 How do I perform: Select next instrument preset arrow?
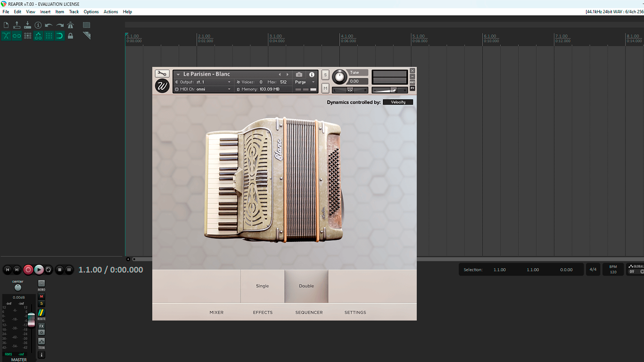tap(288, 74)
